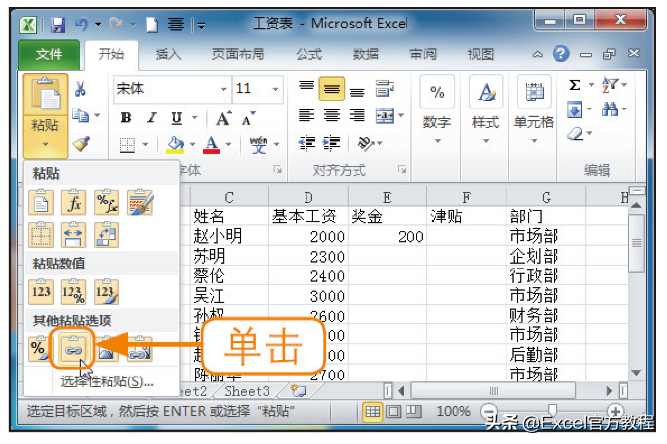667x444 pixels.
Task: Choose the first Paste all option
Action: (x=41, y=202)
